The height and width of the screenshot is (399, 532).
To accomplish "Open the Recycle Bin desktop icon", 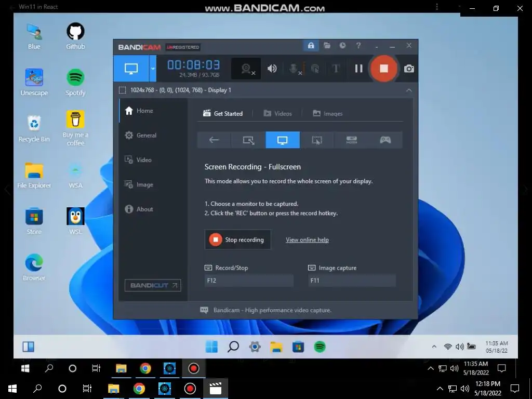I will pyautogui.click(x=34, y=129).
